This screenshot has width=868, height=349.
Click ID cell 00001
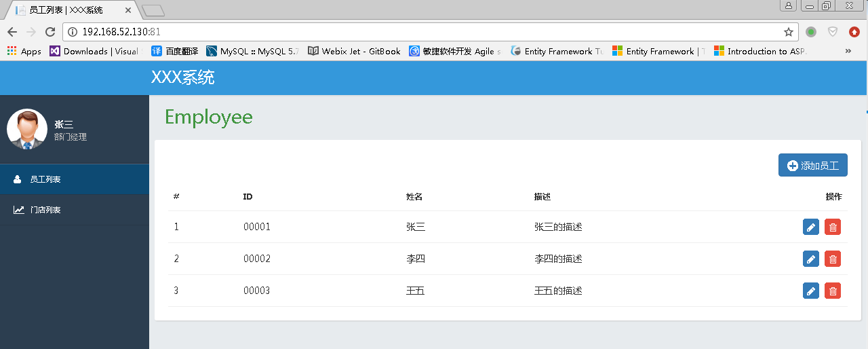(257, 227)
